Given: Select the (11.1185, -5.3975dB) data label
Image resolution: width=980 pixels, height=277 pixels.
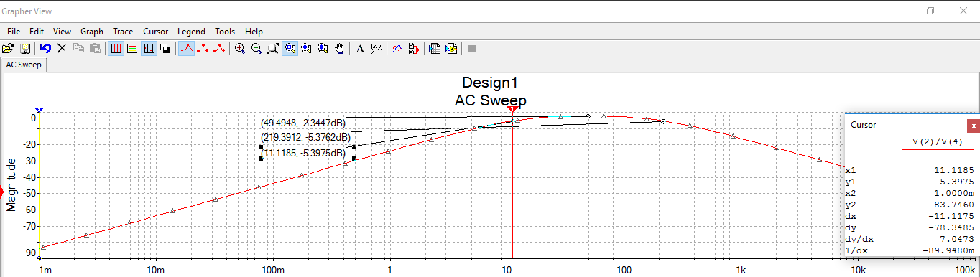Looking at the screenshot, I should [x=304, y=153].
